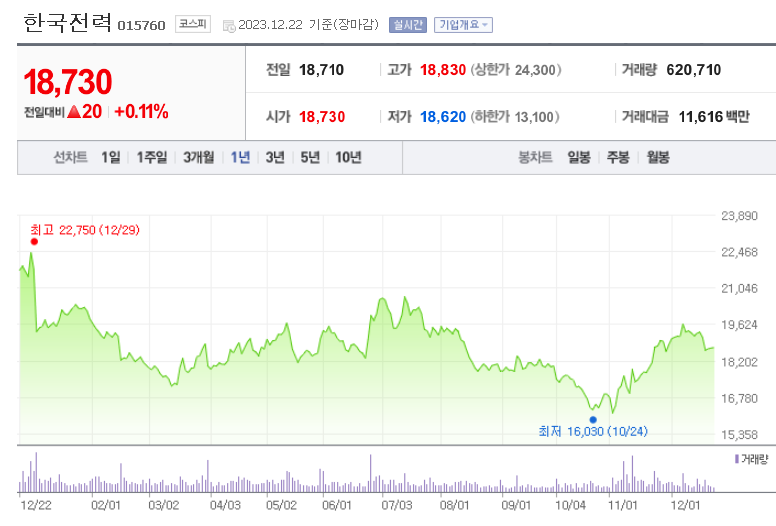Click the 최저 16,030 (10/24) label
Viewport: 776px width, 526px height.
click(593, 431)
